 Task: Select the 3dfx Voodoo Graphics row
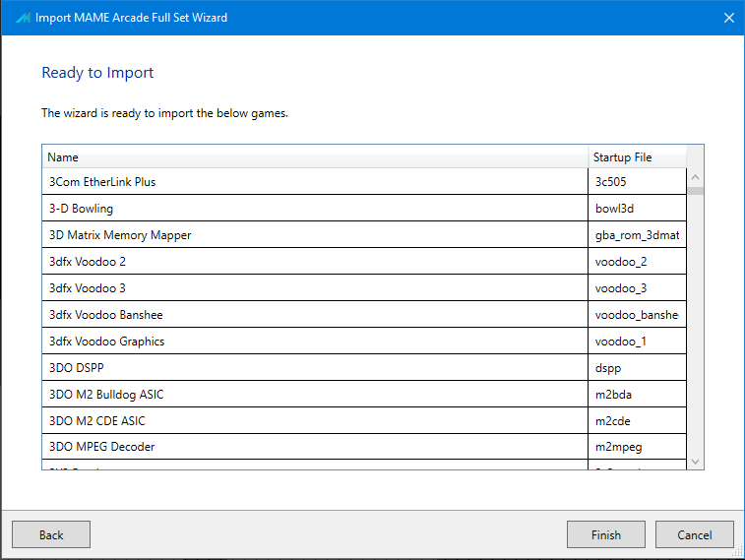364,342
